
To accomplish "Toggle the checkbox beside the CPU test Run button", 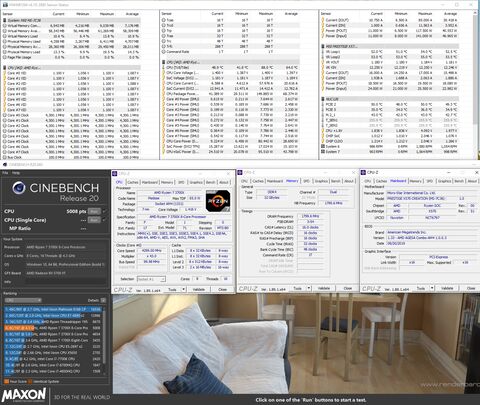I will [x=104, y=211].
